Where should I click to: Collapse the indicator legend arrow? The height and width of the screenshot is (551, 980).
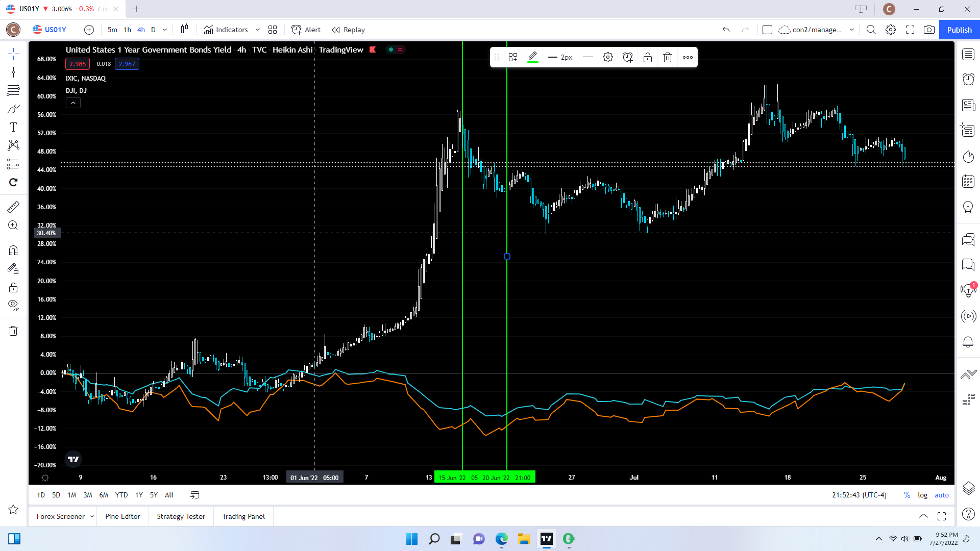[73, 103]
